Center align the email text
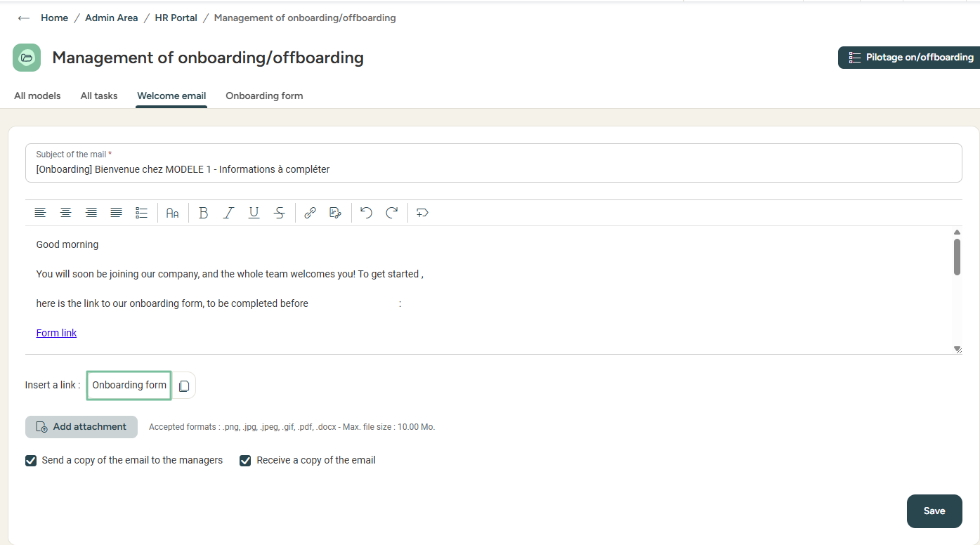 pos(65,213)
